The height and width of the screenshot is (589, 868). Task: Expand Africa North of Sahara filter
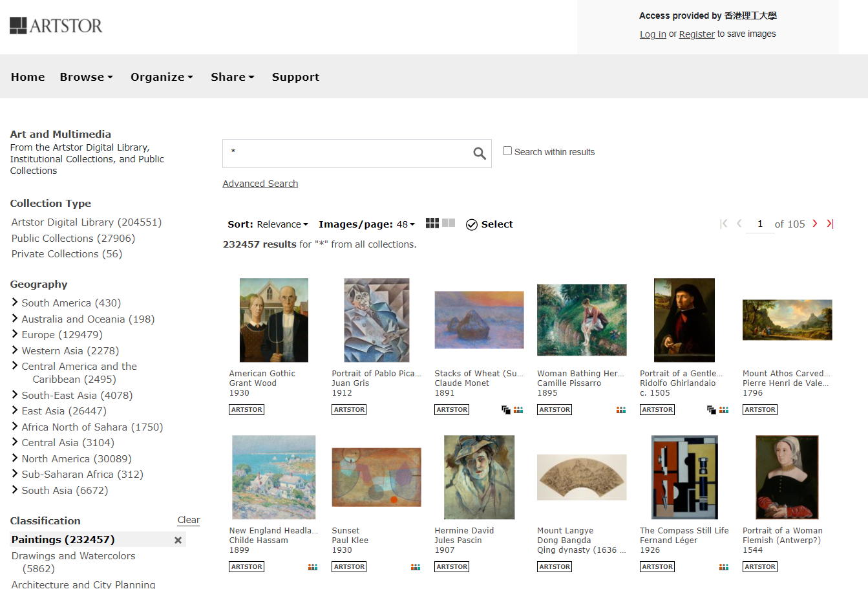point(15,426)
